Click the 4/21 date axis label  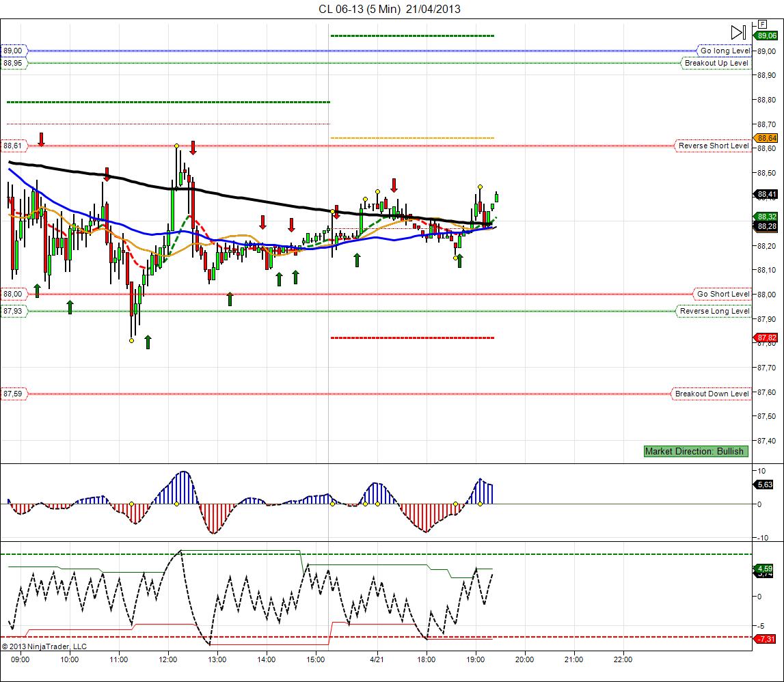point(377,659)
